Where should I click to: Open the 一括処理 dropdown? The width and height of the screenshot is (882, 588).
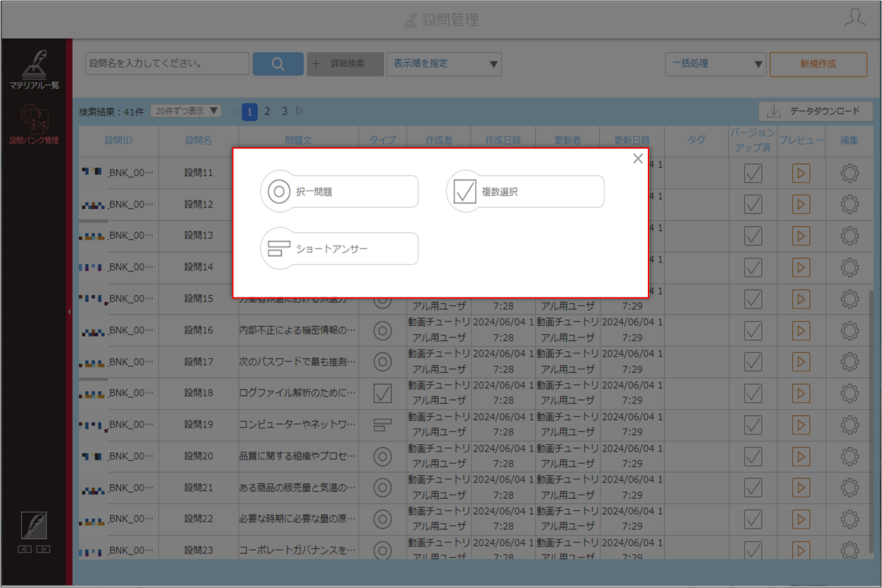coord(716,64)
